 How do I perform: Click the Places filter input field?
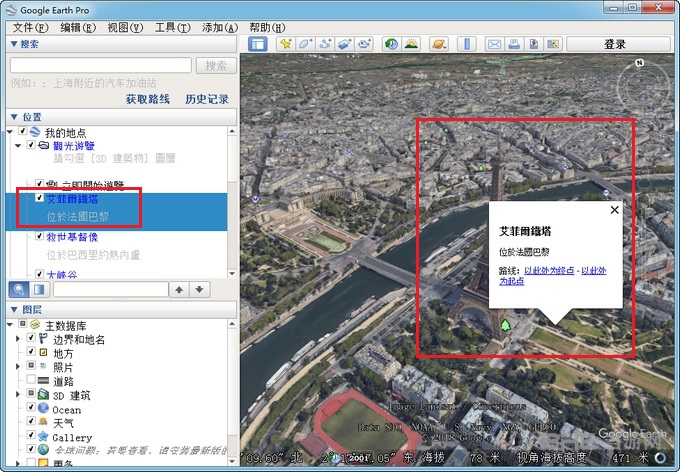pyautogui.click(x=111, y=289)
